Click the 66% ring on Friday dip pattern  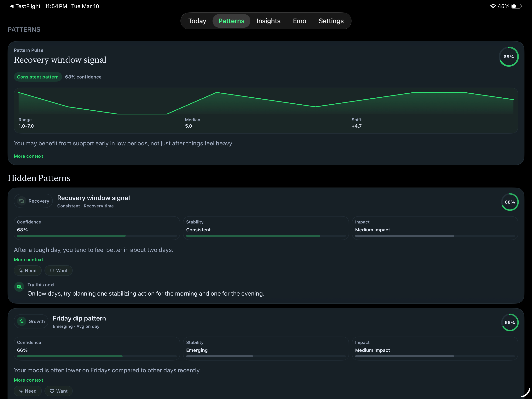point(510,322)
